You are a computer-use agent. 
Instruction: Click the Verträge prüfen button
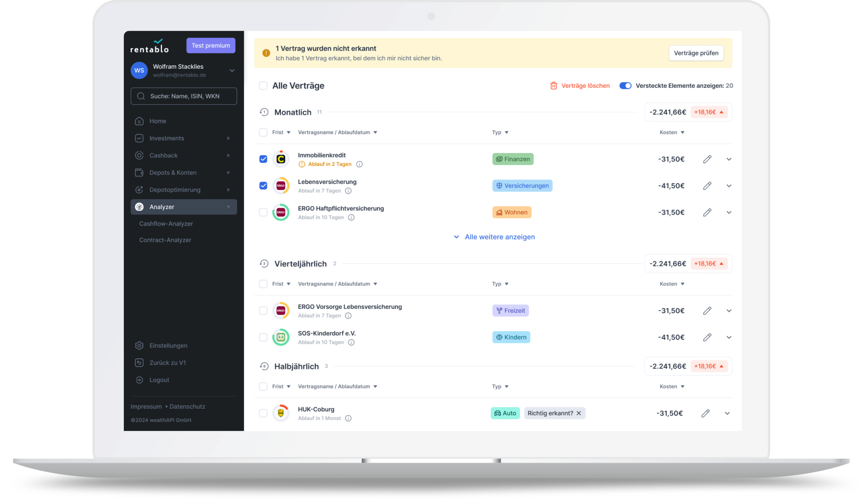click(697, 53)
